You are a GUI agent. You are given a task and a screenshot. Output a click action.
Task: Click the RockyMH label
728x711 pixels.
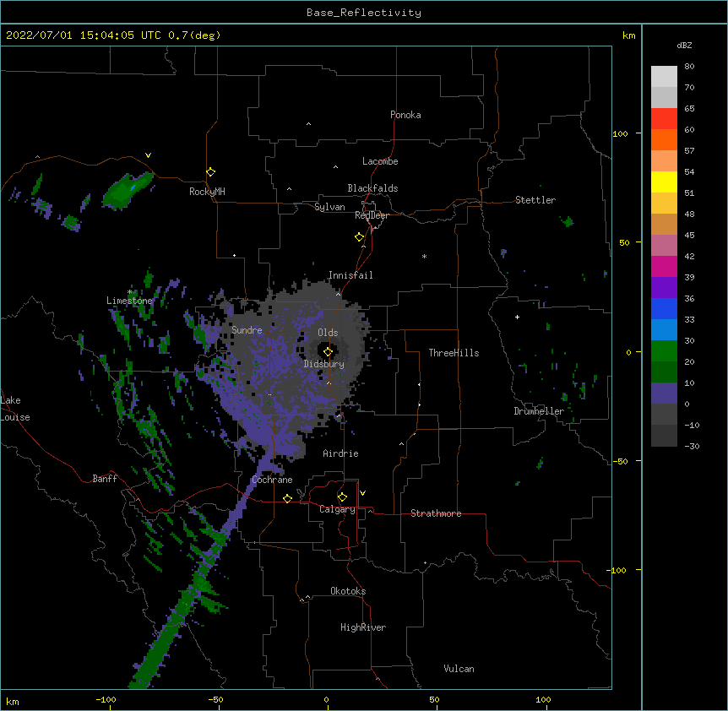coord(207,192)
